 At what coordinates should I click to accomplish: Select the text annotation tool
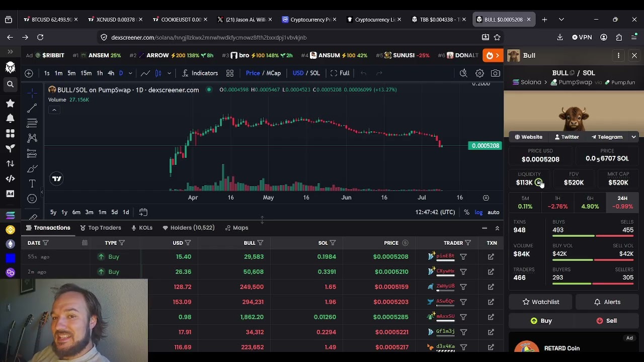pos(32,184)
